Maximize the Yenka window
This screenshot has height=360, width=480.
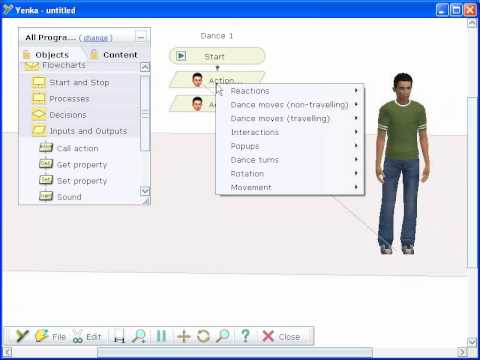456,10
